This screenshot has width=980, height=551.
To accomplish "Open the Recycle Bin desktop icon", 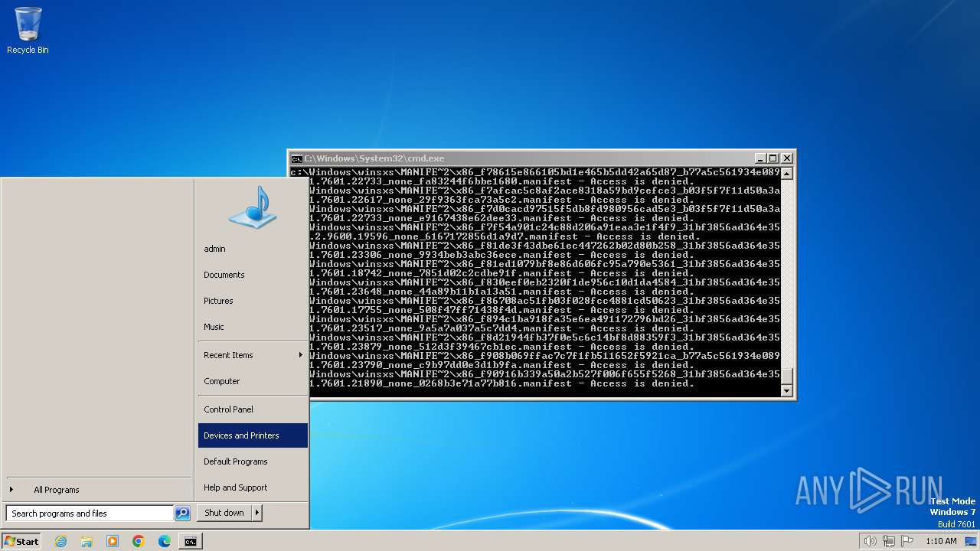I will pos(28,31).
